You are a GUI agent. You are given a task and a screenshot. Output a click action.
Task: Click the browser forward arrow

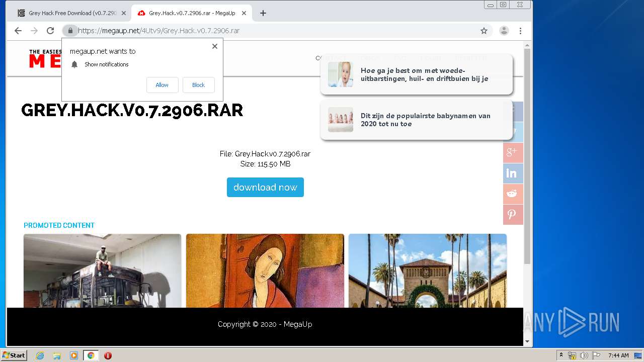(x=34, y=31)
